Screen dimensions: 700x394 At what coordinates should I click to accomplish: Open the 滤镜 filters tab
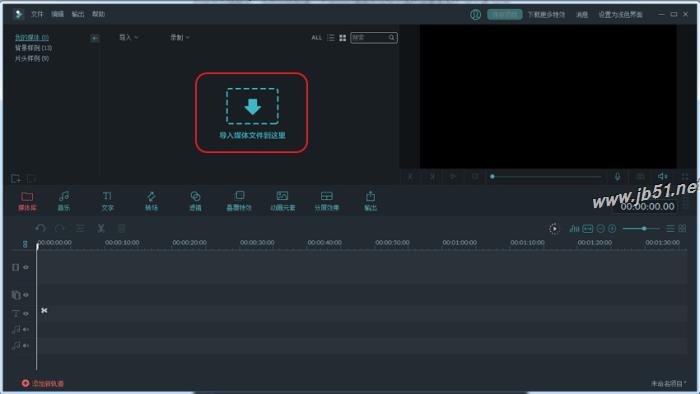click(195, 201)
